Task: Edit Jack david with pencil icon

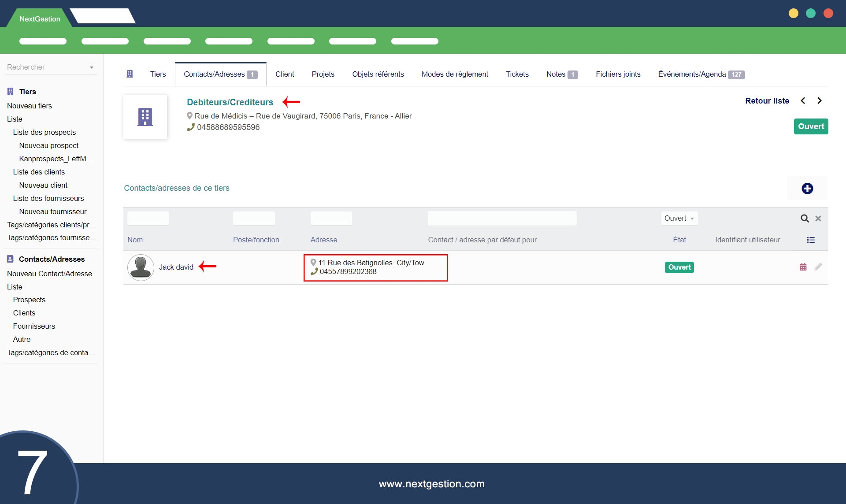Action: coord(818,267)
